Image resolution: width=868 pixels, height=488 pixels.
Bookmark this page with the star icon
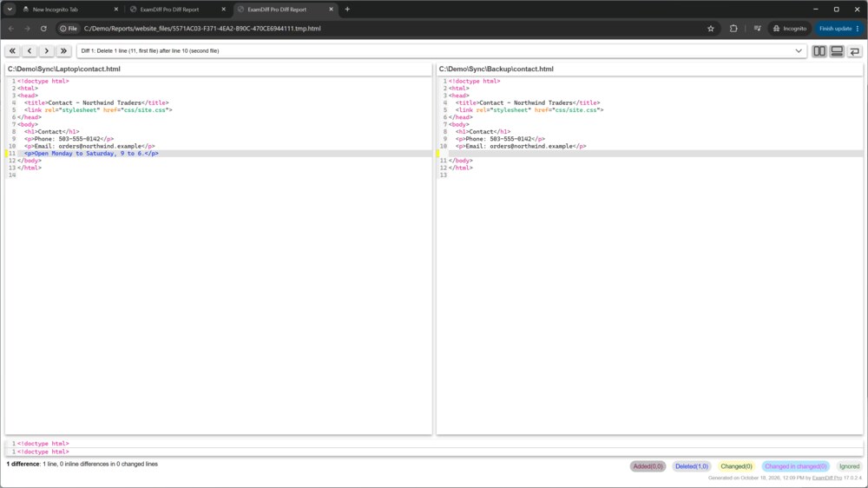pyautogui.click(x=711, y=29)
